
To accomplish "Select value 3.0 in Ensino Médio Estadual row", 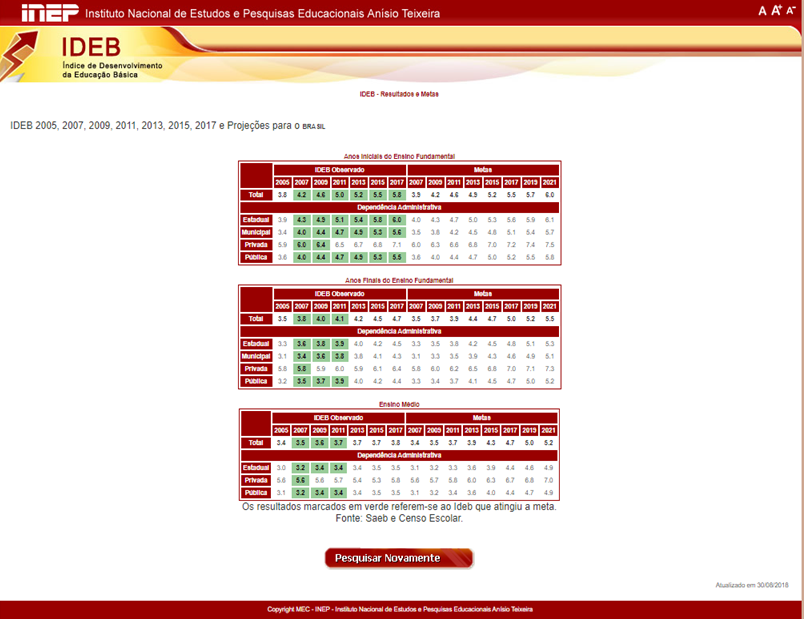I will coord(281,468).
